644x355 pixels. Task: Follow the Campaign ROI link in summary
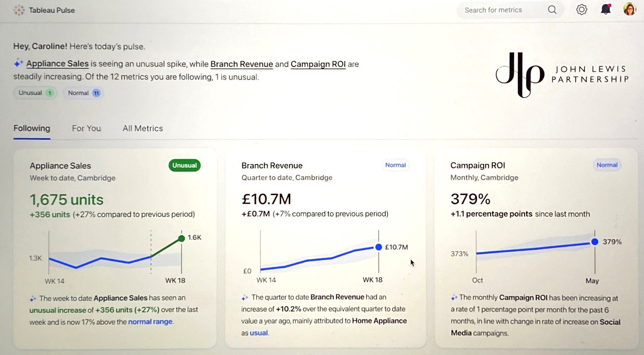point(318,64)
